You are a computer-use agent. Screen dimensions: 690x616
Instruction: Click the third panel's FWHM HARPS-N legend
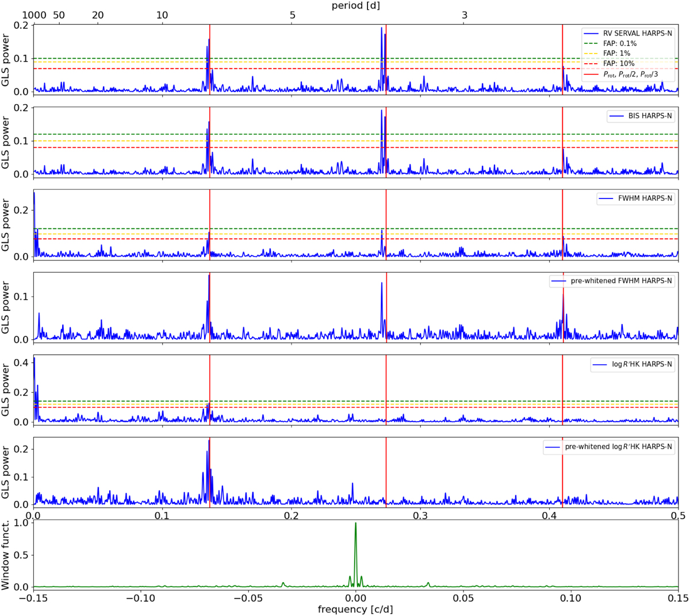(x=635, y=198)
